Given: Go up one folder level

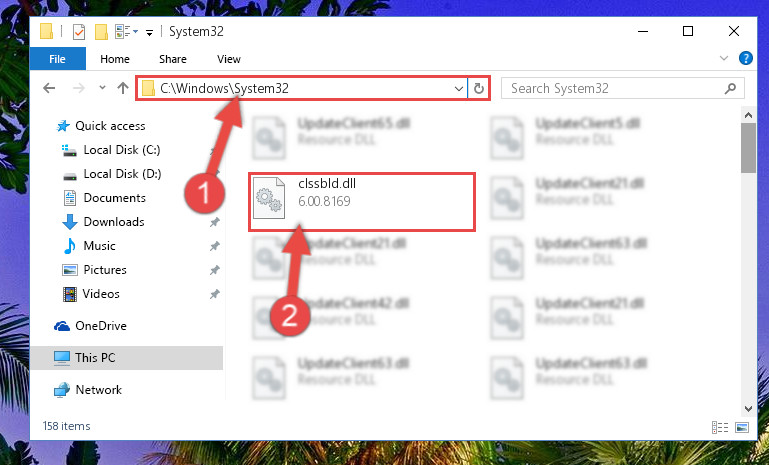Looking at the screenshot, I should [x=123, y=88].
